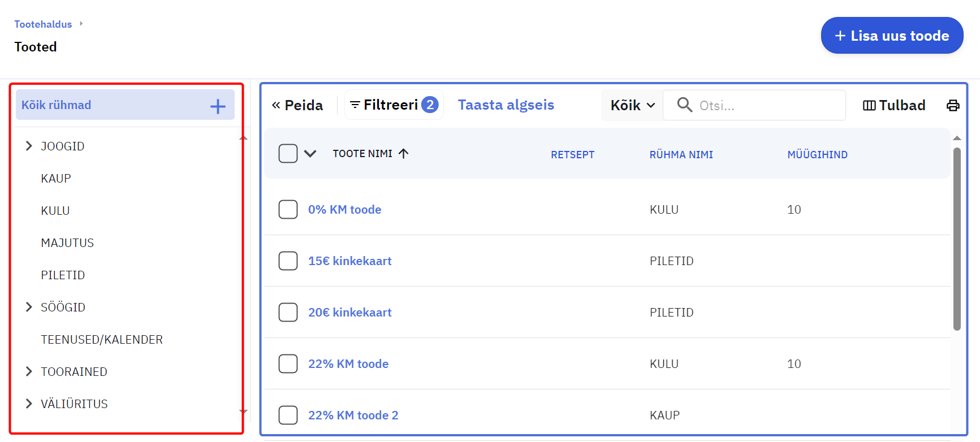Click the print icon in the toolbar

click(953, 105)
